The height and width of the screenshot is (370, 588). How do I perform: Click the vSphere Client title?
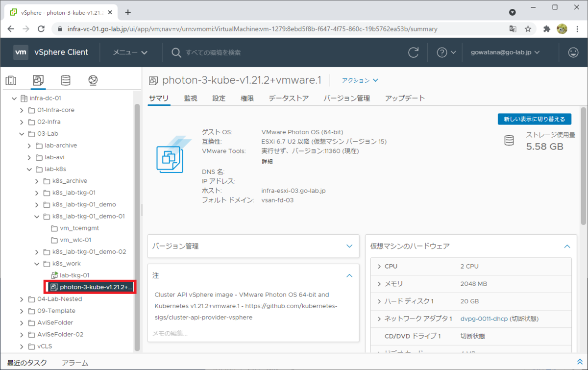[61, 52]
